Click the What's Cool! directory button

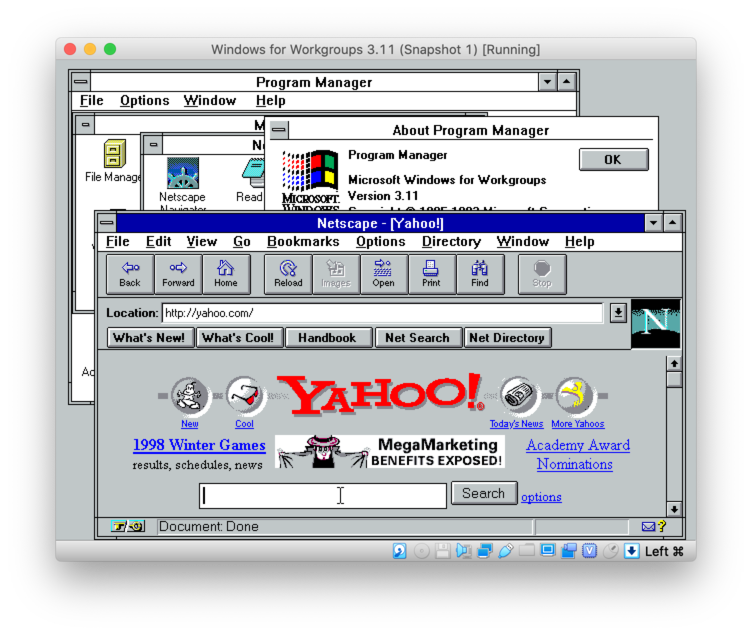(238, 338)
